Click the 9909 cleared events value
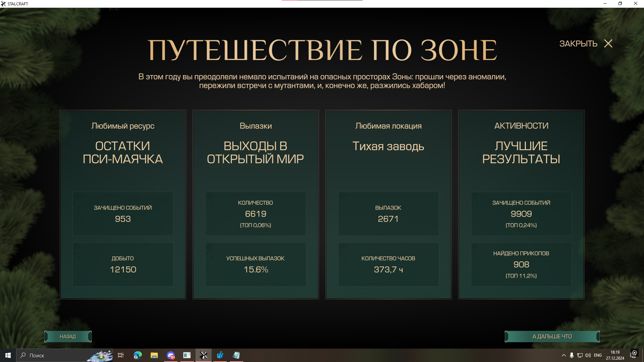Screen dimensions: 644x362 [x=521, y=214]
